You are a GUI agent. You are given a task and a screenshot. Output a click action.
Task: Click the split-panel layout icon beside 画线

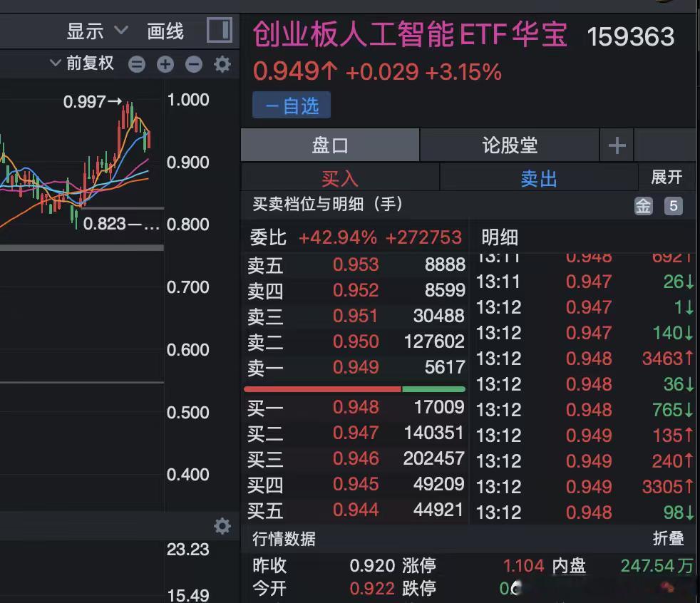click(221, 31)
